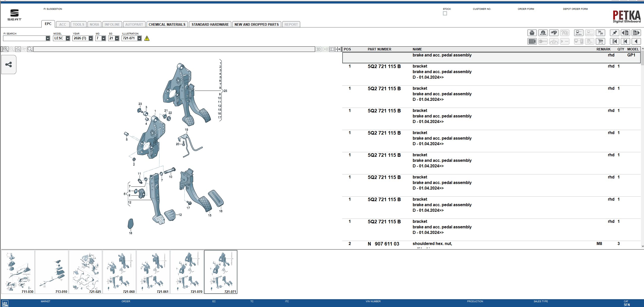The width and height of the screenshot is (644, 307).
Task: Click the share icon button
Action: coord(9,65)
